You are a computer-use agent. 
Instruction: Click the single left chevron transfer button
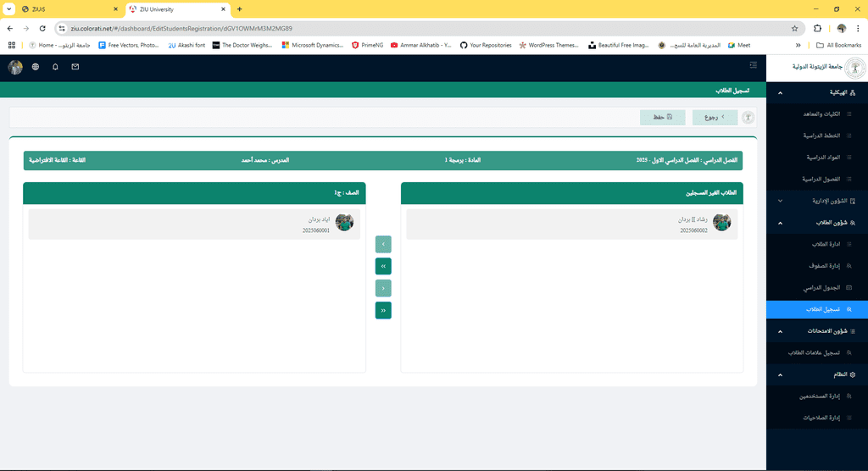click(x=383, y=244)
